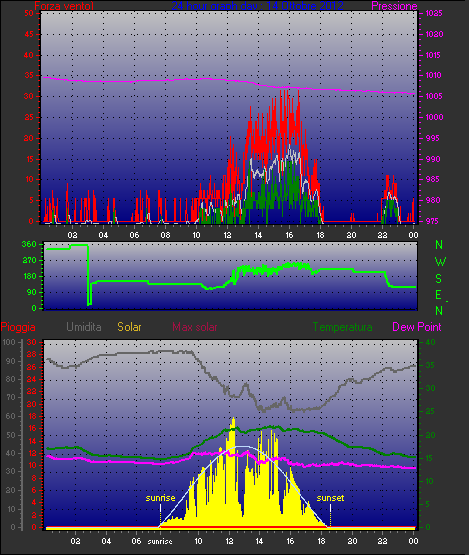
Task: Click the Pioggia legend label
Action: coord(18,327)
